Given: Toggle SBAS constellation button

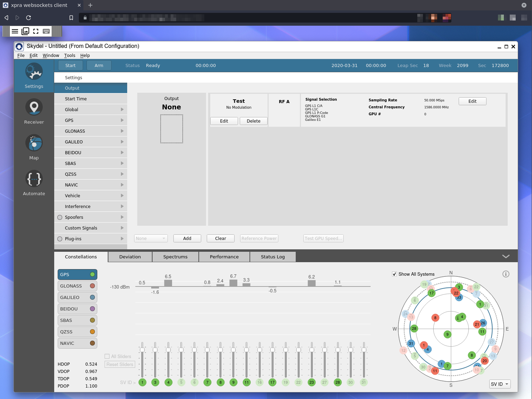Looking at the screenshot, I should [x=77, y=320].
